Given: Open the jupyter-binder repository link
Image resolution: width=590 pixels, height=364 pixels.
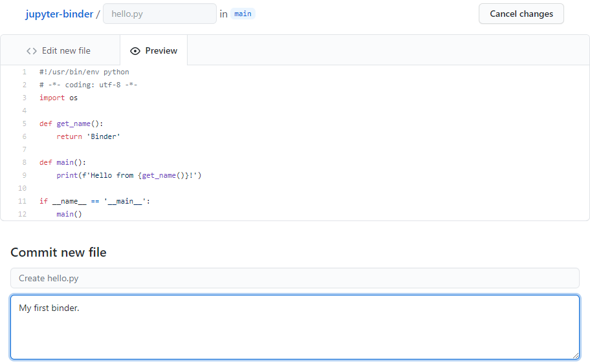Looking at the screenshot, I should coord(60,14).
